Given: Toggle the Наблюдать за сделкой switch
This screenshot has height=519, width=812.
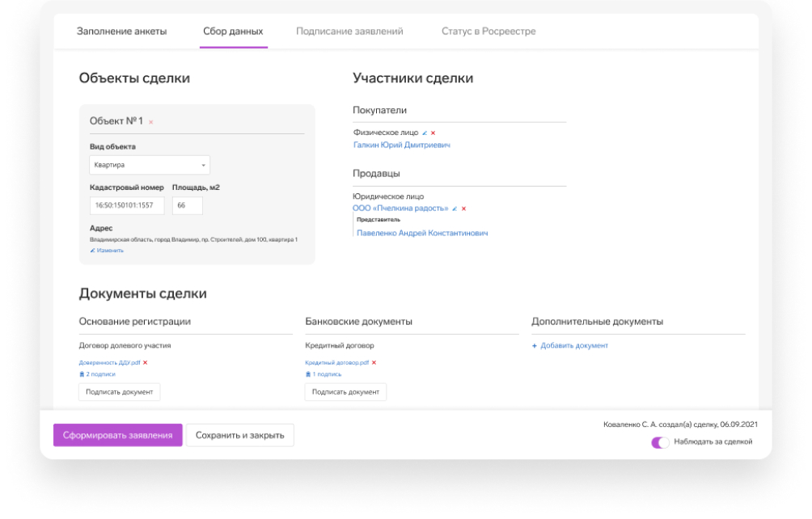Looking at the screenshot, I should pyautogui.click(x=660, y=442).
